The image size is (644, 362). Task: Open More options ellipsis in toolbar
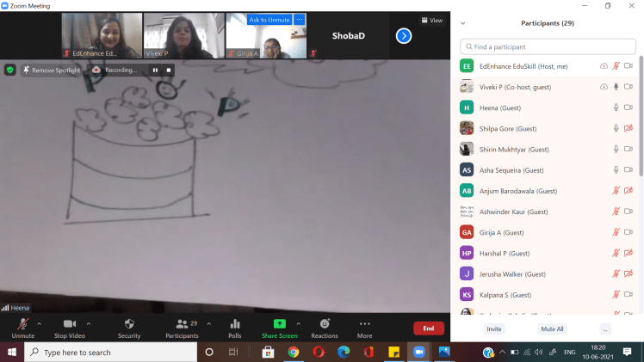(365, 324)
